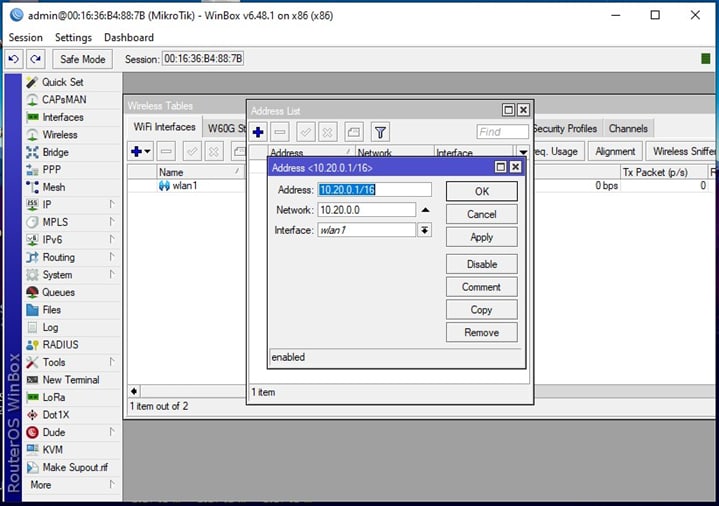The width and height of the screenshot is (719, 506).
Task: Toggle Safe Mode
Action: click(x=83, y=59)
